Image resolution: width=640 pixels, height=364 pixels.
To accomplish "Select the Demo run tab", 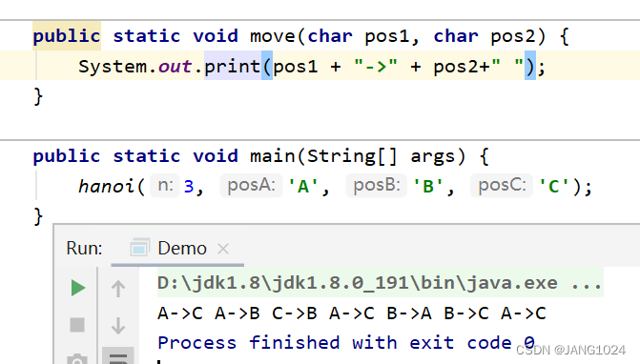I will pos(177,249).
